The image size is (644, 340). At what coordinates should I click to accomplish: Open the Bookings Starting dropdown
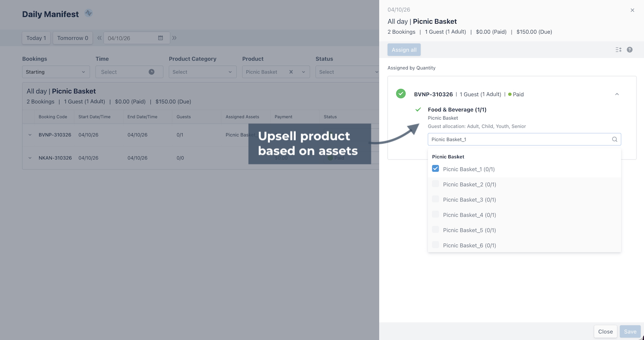pos(56,72)
